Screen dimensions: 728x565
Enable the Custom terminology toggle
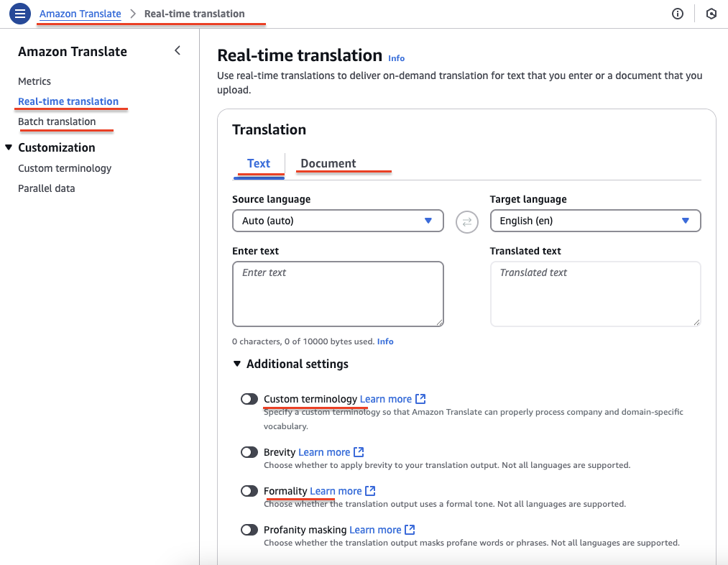pos(249,399)
